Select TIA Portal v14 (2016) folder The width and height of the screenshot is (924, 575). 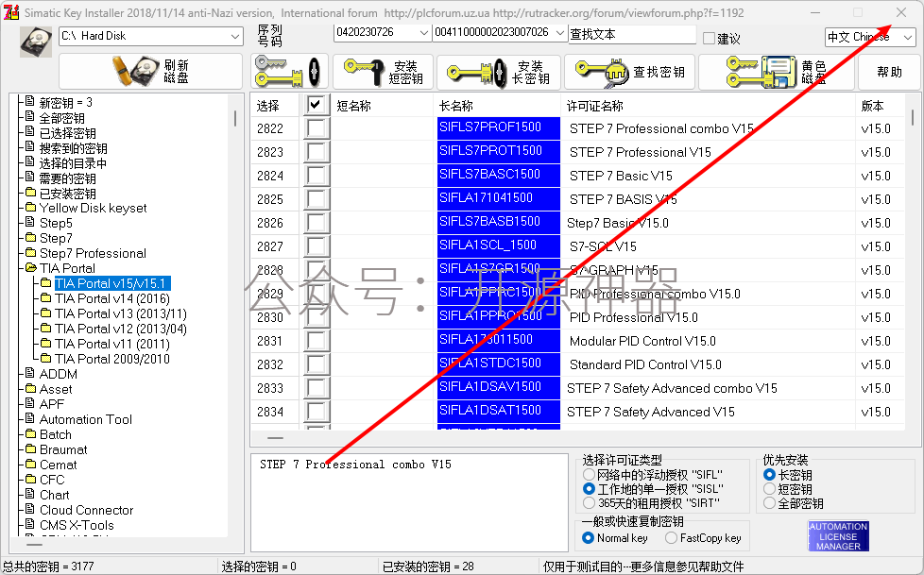click(x=112, y=298)
